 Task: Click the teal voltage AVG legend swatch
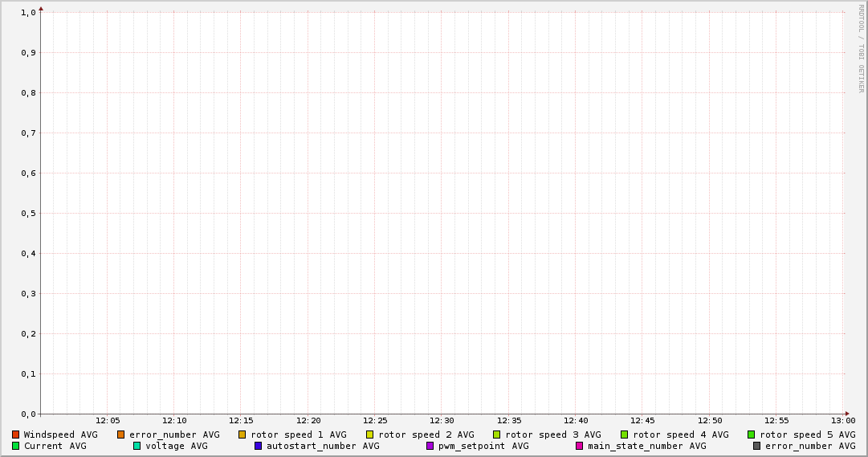click(x=137, y=446)
